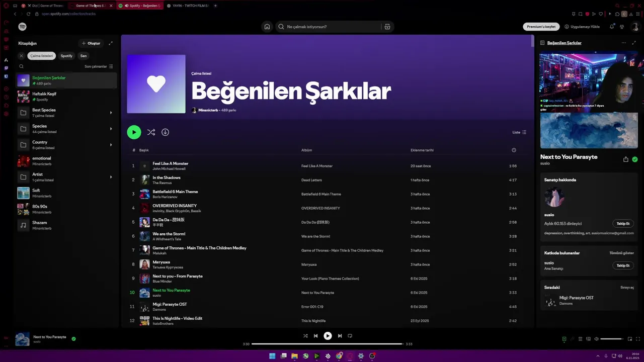This screenshot has height=362, width=644.
Task: Expand the Artist folder arrow
Action: click(x=111, y=177)
